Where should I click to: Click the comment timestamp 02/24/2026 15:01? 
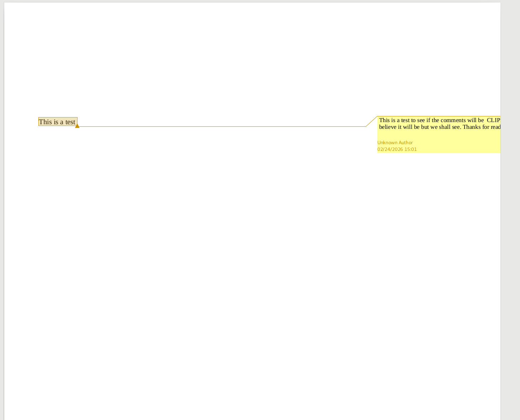[x=397, y=149]
